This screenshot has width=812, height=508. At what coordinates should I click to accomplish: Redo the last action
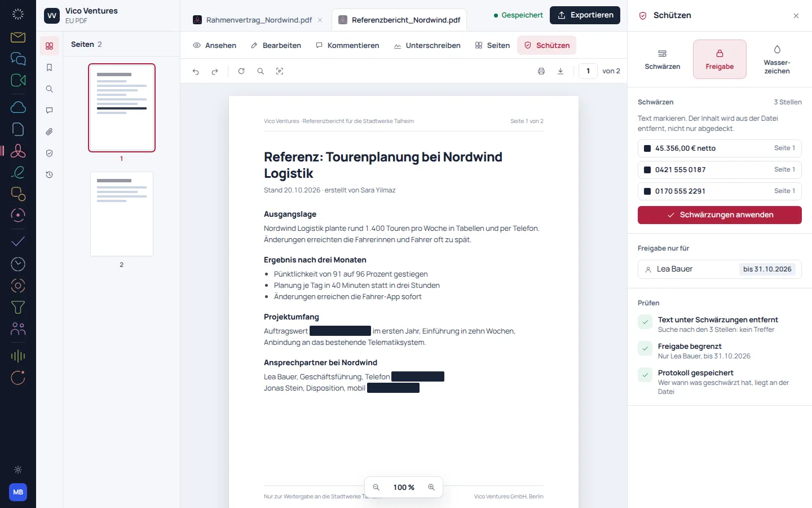pos(215,71)
